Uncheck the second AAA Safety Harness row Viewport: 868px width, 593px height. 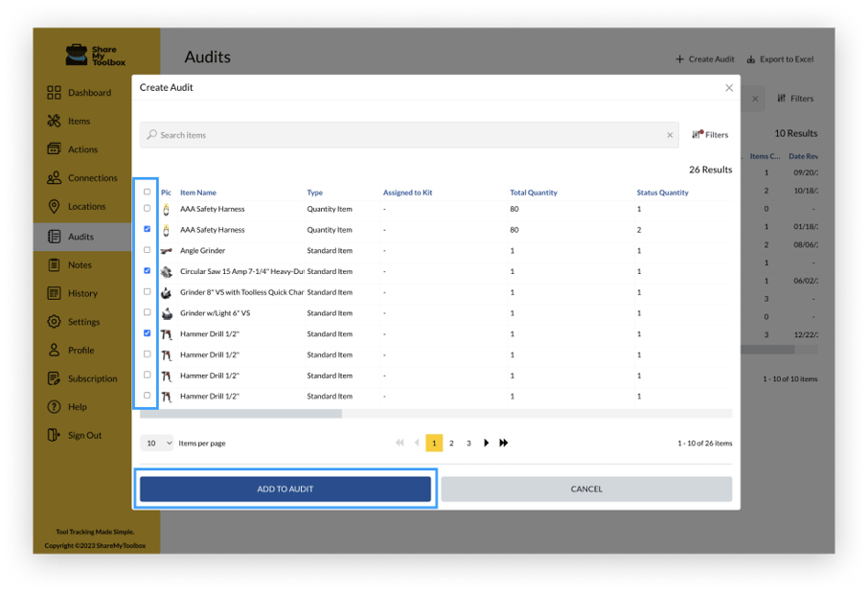147,229
